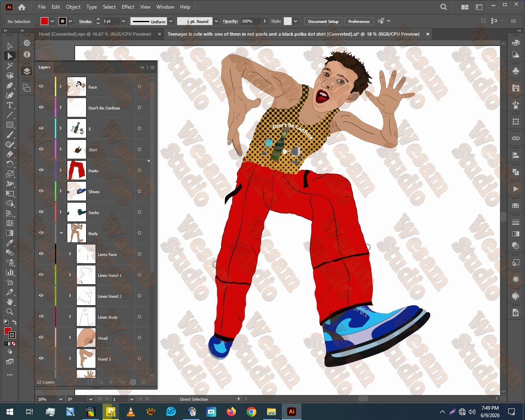Toggle visibility of the Shirt layer
The image size is (525, 420).
(41, 149)
